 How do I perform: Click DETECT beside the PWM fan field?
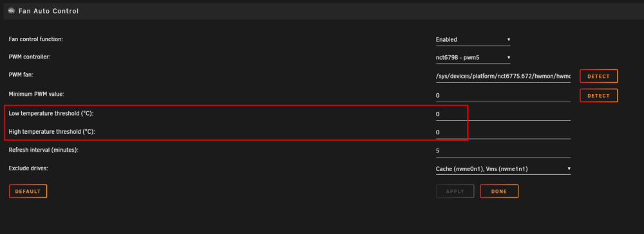[599, 76]
